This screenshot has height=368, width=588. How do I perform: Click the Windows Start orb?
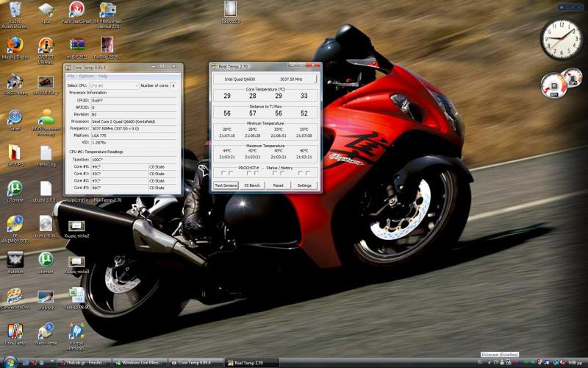pos(10,362)
